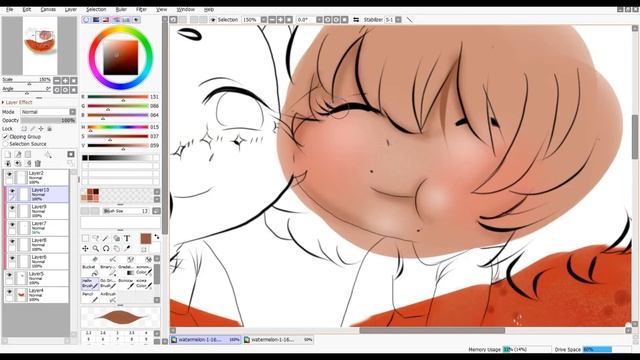The image size is (640, 360).
Task: Open the rotation angle dropdown arrow
Action: click(320, 20)
